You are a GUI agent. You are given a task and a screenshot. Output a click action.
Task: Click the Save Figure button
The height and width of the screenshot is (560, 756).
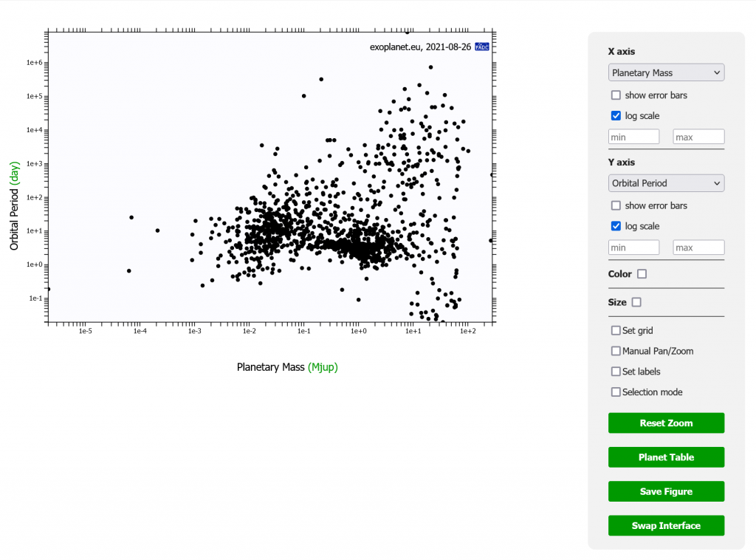coord(666,491)
